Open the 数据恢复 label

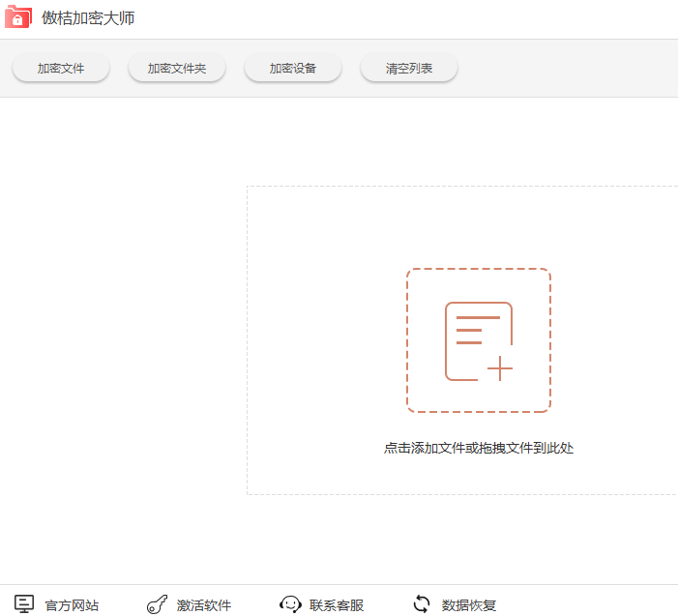click(x=469, y=605)
